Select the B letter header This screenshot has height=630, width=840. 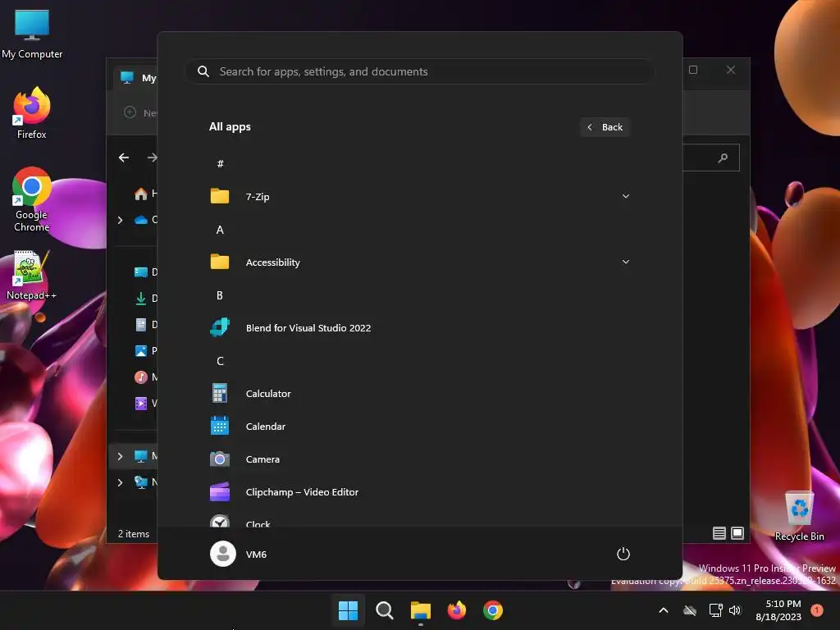[220, 295]
